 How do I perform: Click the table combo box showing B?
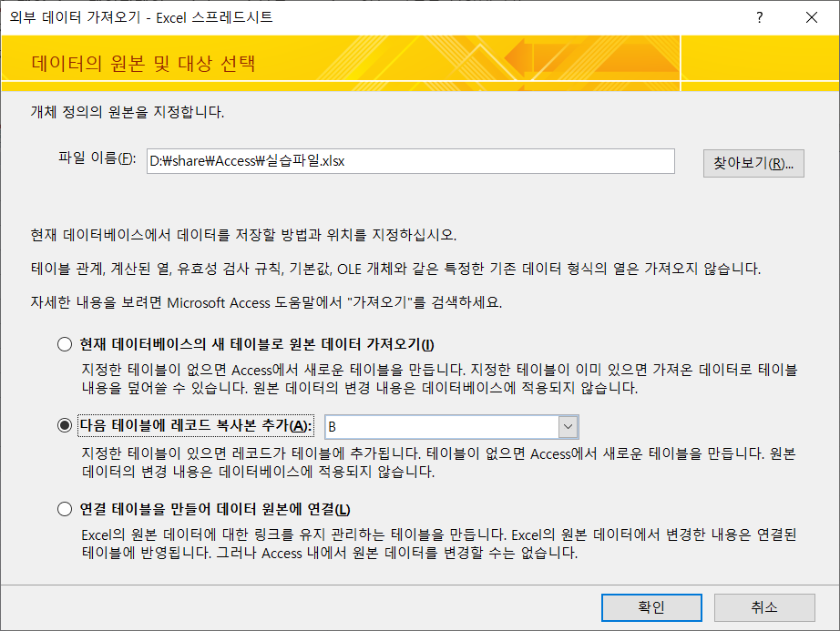tap(452, 426)
